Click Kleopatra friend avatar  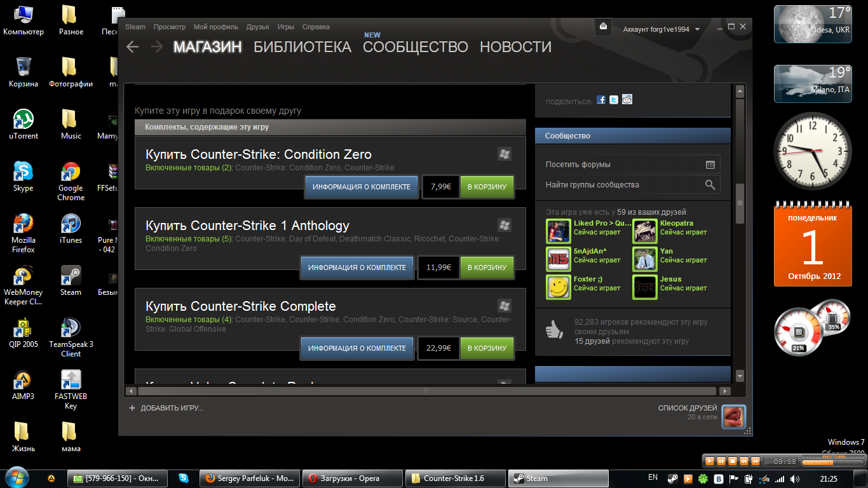645,231
